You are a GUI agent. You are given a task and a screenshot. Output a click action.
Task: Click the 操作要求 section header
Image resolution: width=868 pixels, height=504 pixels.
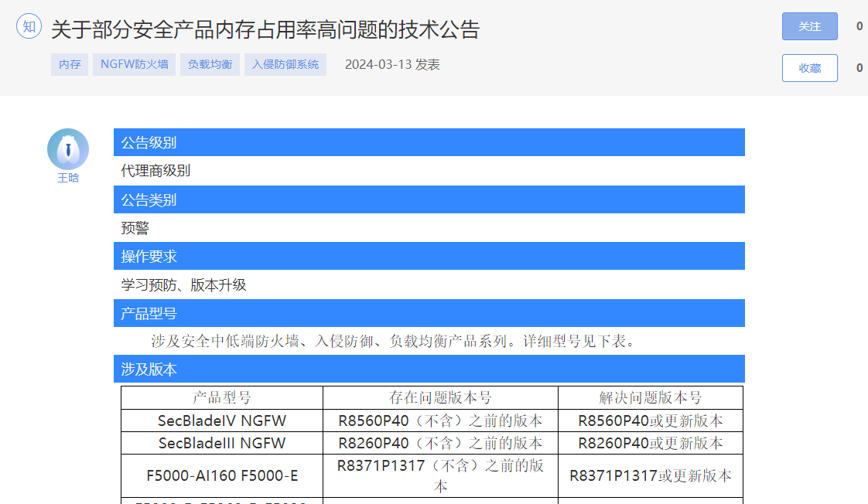tap(429, 256)
